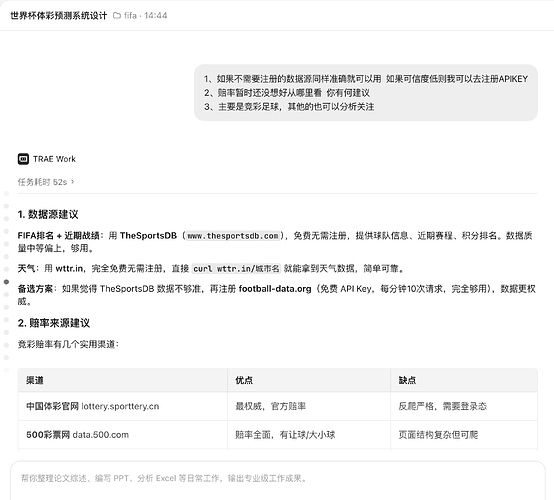
Task: Click the cell 最权威，官方赔率
Action: pyautogui.click(x=309, y=406)
